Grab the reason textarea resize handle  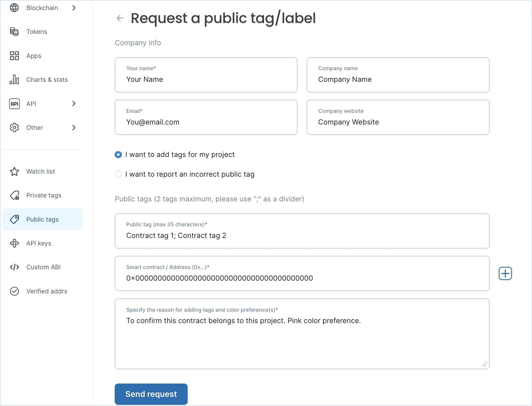(484, 364)
